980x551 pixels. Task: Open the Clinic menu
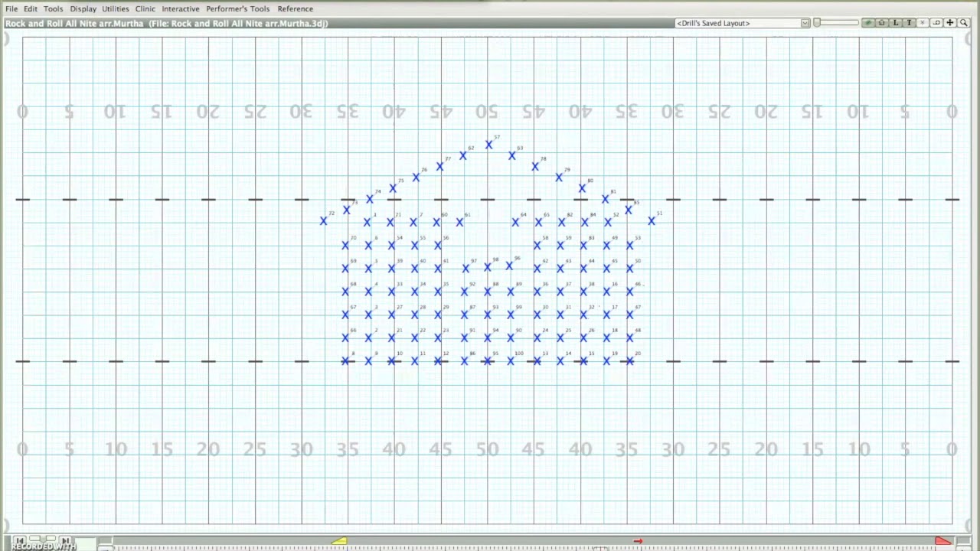pos(145,8)
